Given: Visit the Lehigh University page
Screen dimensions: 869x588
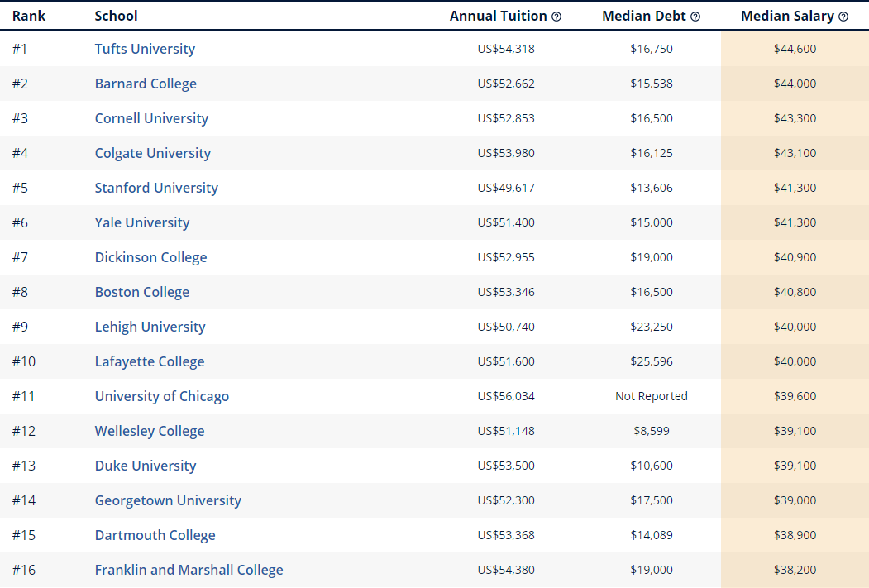Looking at the screenshot, I should pos(150,327).
